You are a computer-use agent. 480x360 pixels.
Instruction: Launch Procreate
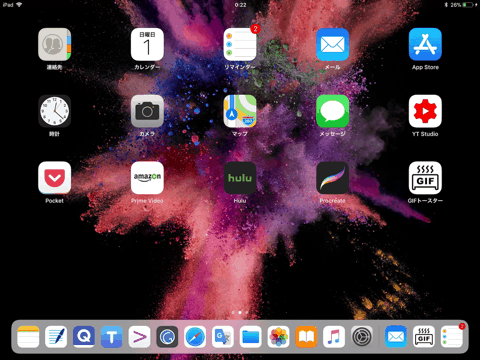(332, 178)
